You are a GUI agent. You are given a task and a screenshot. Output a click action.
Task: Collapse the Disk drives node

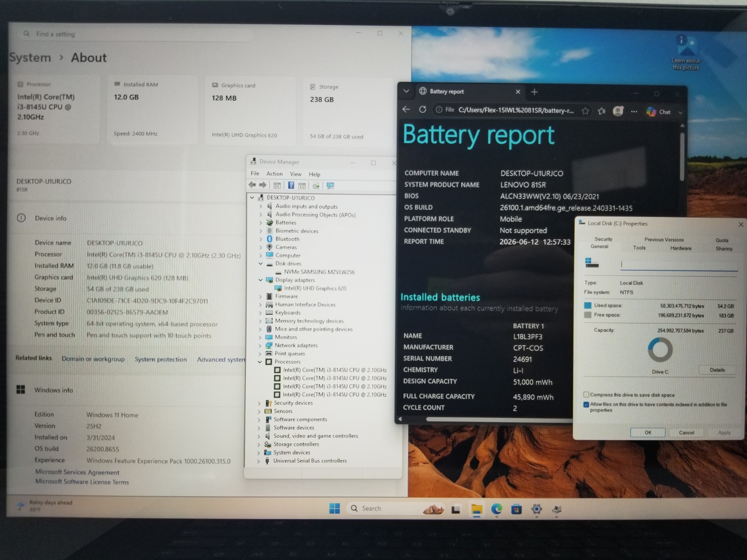pos(261,264)
